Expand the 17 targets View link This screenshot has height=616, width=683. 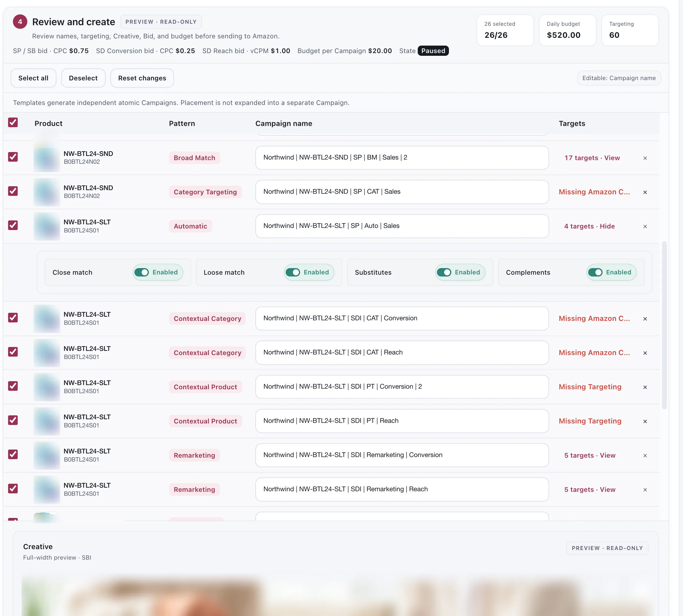point(592,158)
